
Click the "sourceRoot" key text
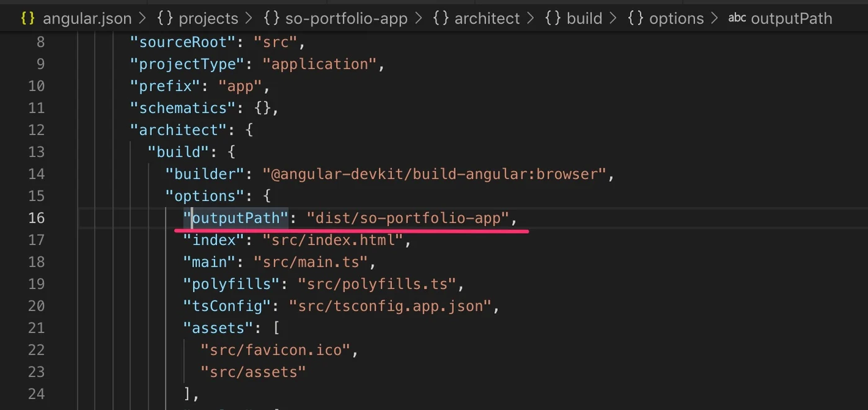[x=184, y=42]
